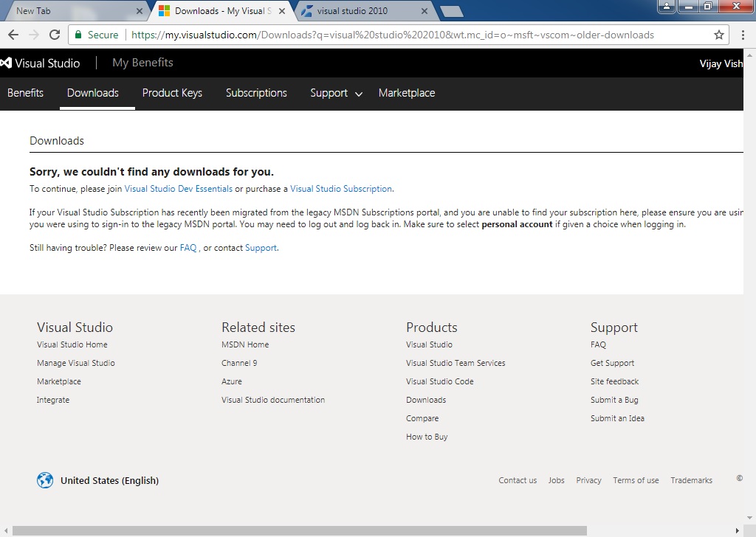Click the Visual Studio Subscription link
The height and width of the screenshot is (537, 756).
[x=341, y=189]
